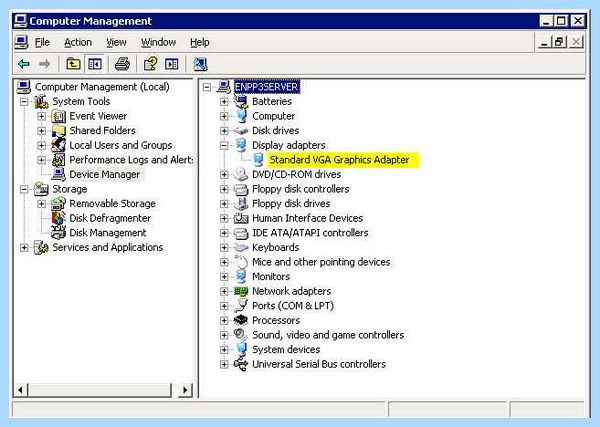Click the Show/Hide Action Pane toolbar icon
This screenshot has height=427, width=600.
click(x=171, y=64)
